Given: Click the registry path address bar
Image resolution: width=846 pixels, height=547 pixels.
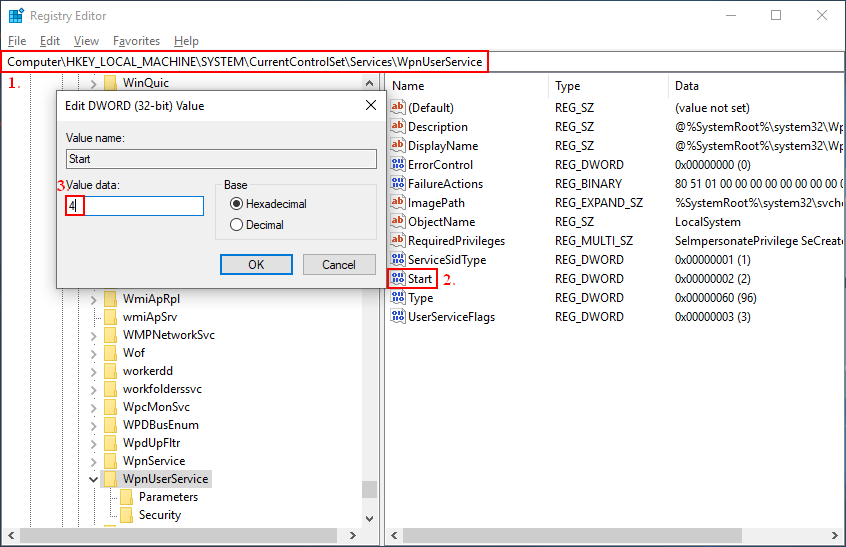Looking at the screenshot, I should tap(245, 62).
